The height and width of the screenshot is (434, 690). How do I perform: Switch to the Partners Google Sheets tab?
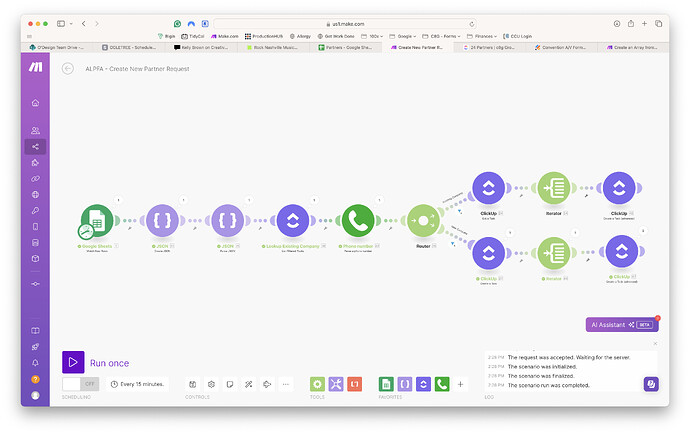[x=345, y=47]
